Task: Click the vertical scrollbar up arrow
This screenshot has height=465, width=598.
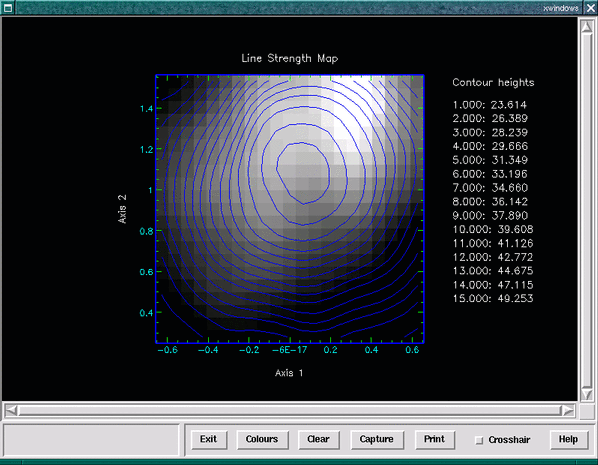Action: tap(587, 26)
